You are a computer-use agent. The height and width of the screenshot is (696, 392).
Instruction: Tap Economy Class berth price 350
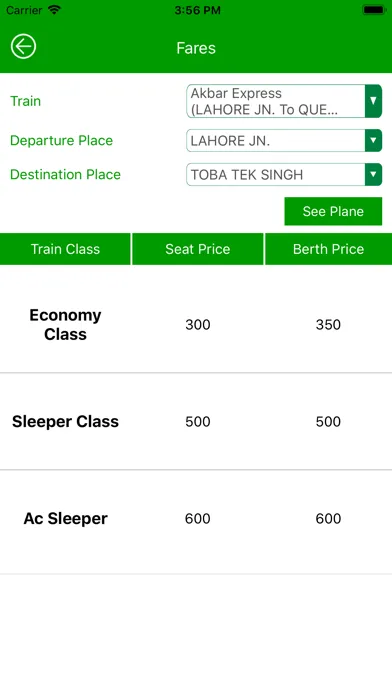point(328,324)
